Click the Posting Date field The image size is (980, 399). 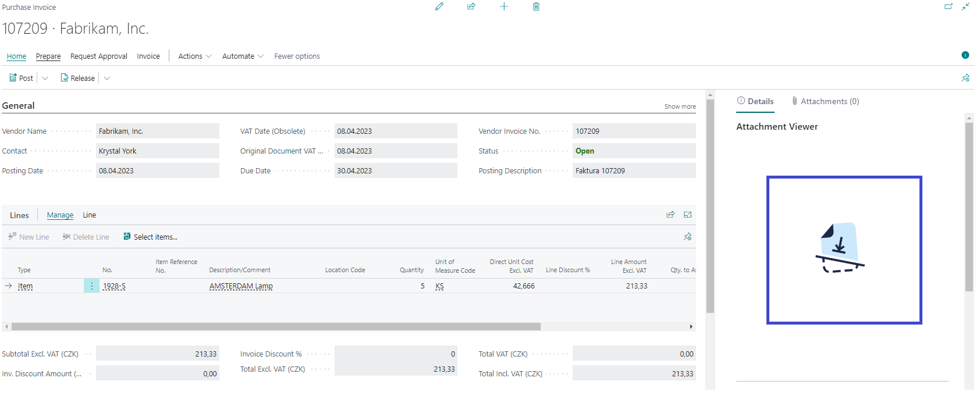(157, 171)
